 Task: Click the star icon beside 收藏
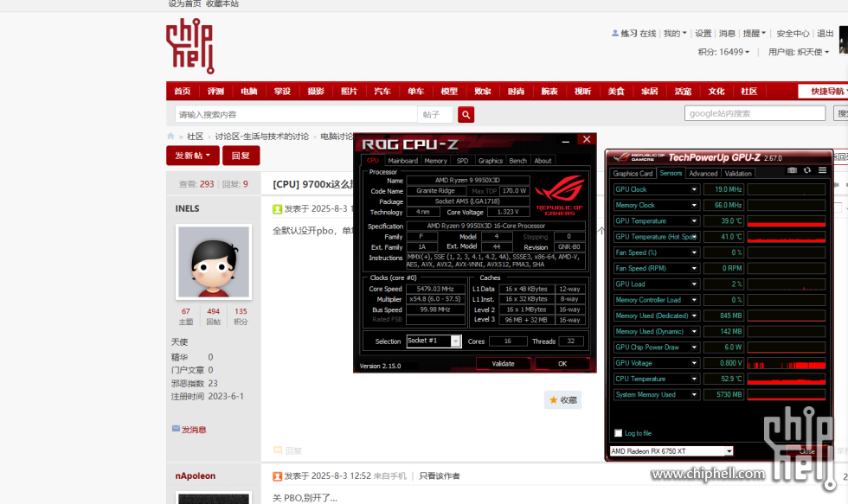tap(553, 399)
